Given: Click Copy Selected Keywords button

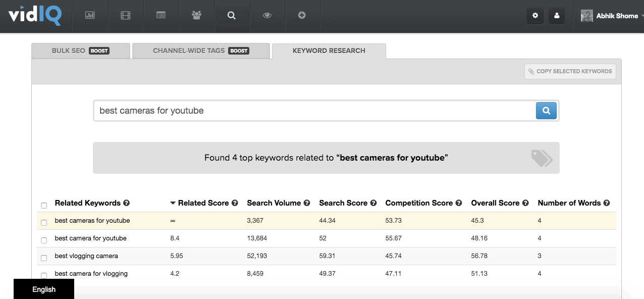Looking at the screenshot, I should coord(570,71).
